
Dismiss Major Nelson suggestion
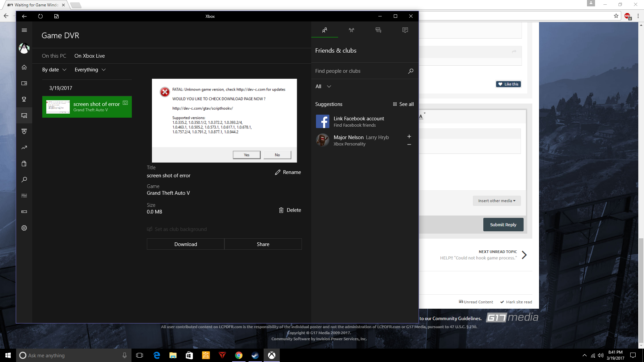pyautogui.click(x=409, y=144)
